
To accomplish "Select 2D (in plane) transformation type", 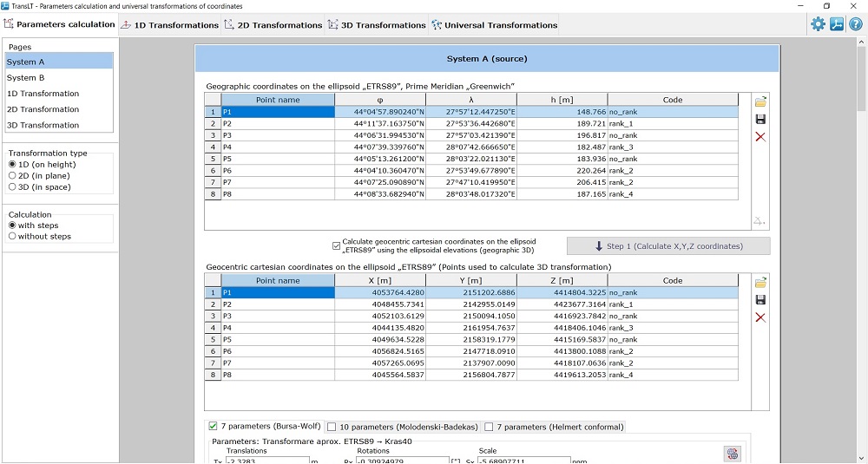I will 40,175.
